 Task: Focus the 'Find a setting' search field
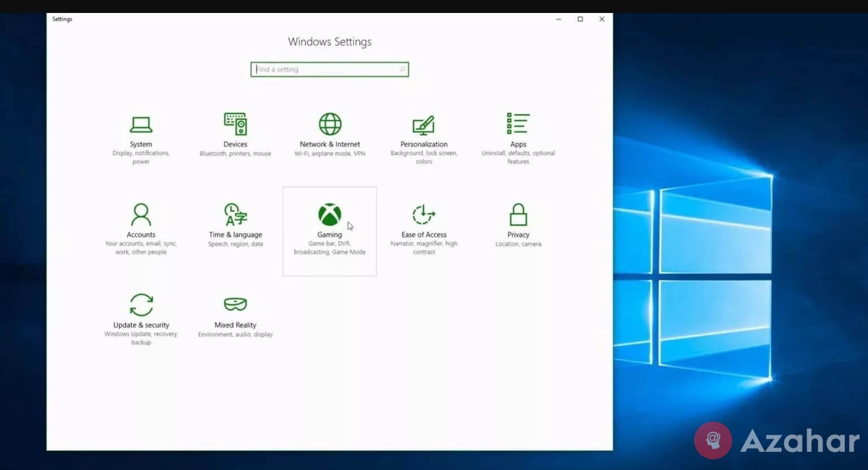(325, 69)
